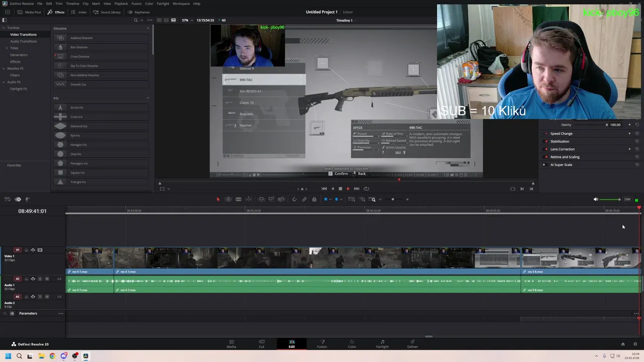Activate the Blade Edit Mode tool

(x=238, y=200)
